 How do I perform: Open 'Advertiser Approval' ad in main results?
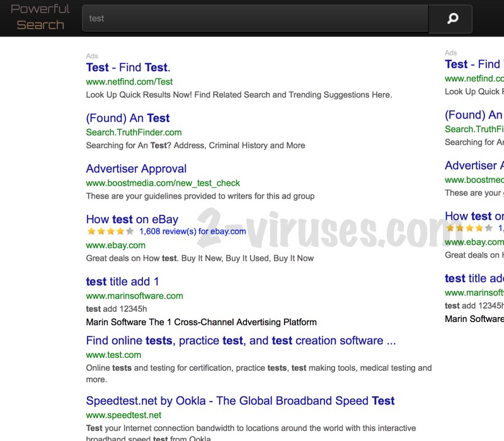(136, 169)
